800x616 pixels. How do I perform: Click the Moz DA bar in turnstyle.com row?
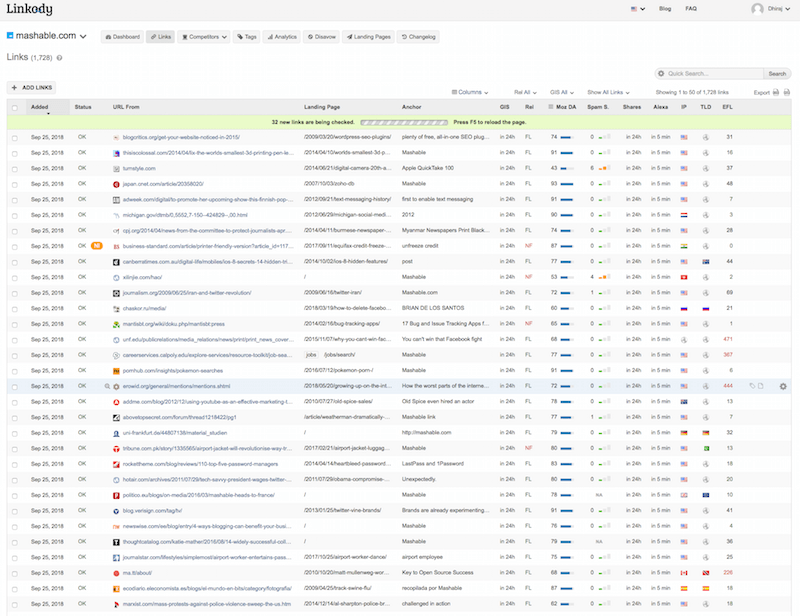(566, 168)
